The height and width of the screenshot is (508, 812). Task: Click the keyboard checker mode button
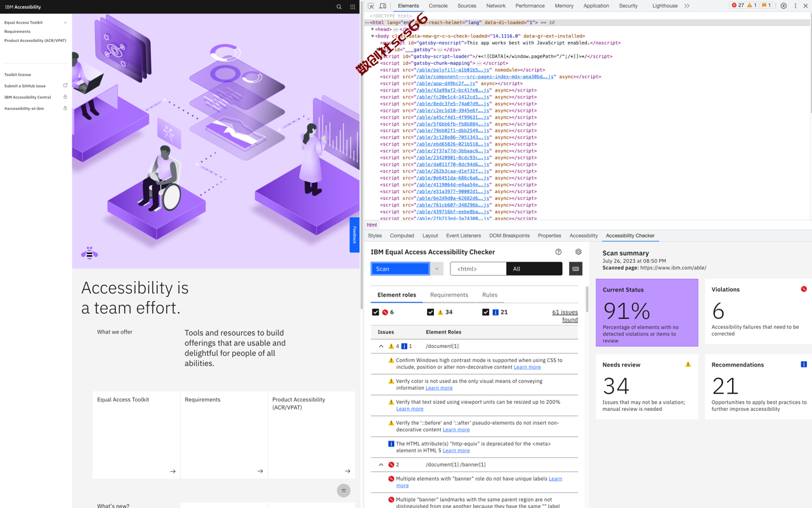click(x=575, y=269)
